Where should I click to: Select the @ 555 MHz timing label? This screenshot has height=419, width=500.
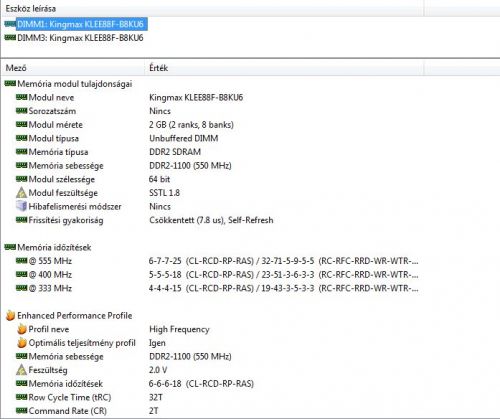point(50,261)
